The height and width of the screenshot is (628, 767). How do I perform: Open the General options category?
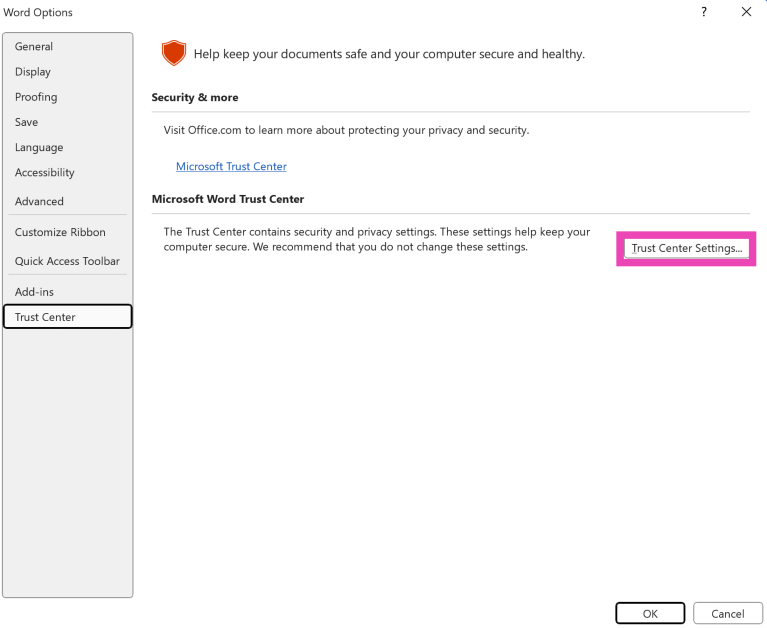point(34,47)
